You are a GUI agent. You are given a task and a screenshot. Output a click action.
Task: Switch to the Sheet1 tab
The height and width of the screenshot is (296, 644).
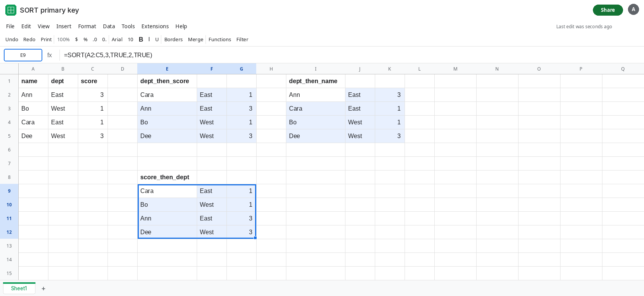pos(19,288)
